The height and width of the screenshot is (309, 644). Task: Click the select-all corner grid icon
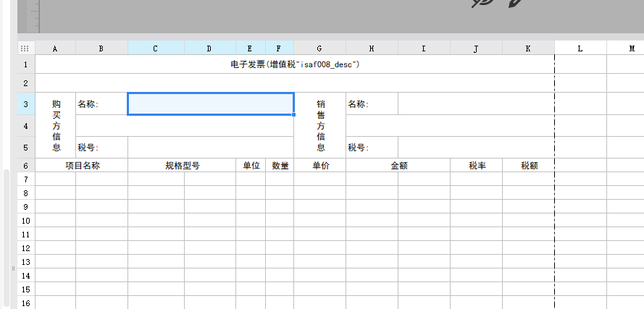(25, 48)
